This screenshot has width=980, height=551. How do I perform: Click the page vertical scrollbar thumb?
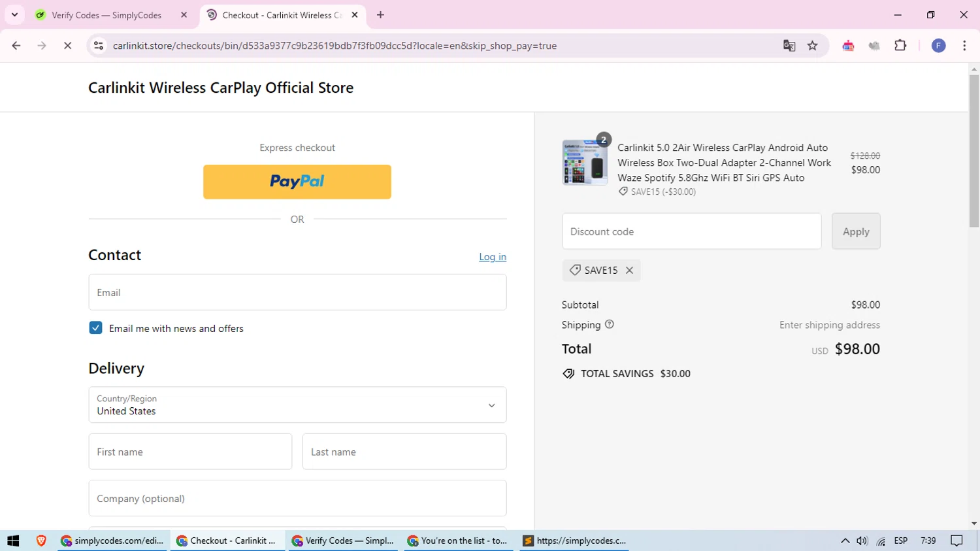click(974, 150)
